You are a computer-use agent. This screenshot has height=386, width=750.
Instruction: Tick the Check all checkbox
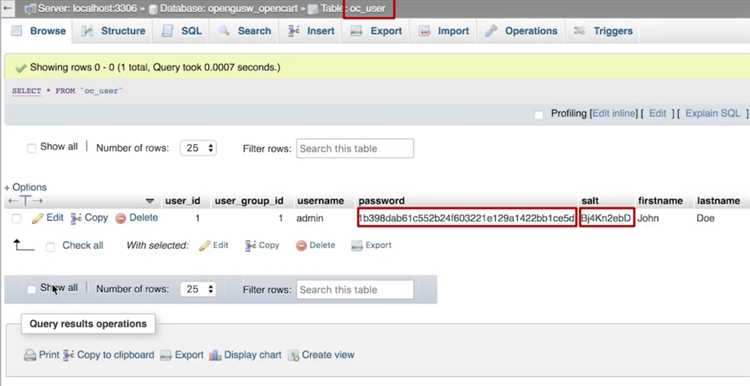coord(50,247)
